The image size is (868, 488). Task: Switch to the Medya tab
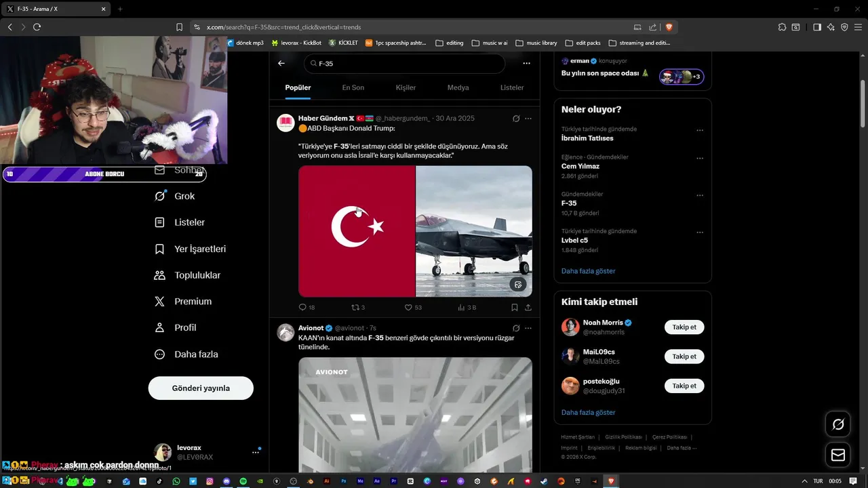tap(458, 87)
